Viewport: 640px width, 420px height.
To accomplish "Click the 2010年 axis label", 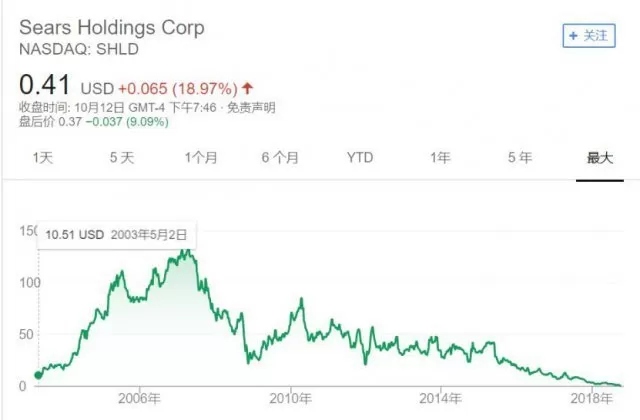I will click(290, 398).
